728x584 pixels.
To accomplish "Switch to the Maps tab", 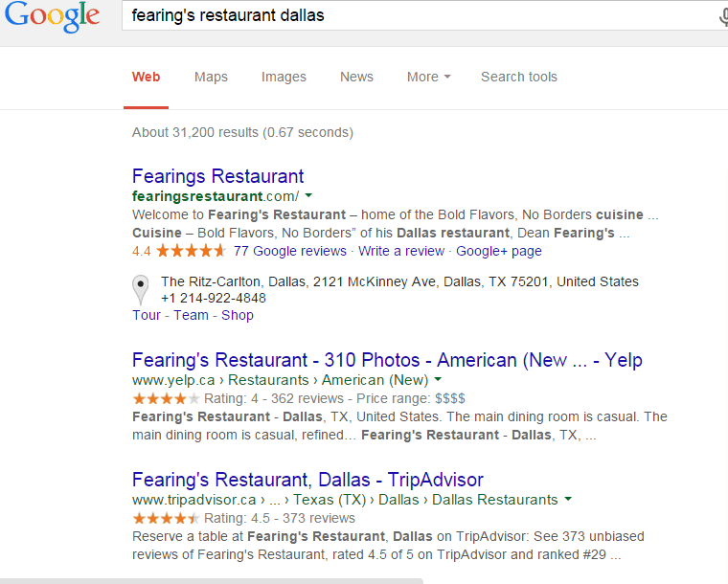I will [211, 77].
